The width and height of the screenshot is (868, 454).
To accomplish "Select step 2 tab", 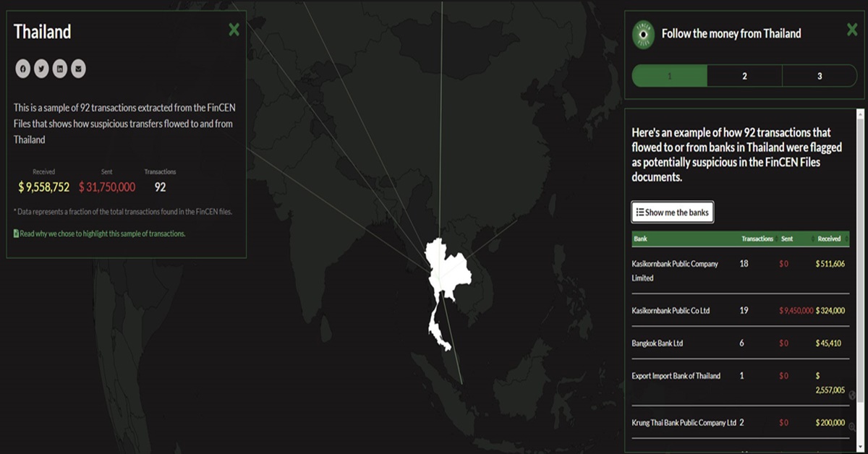I will click(x=744, y=76).
